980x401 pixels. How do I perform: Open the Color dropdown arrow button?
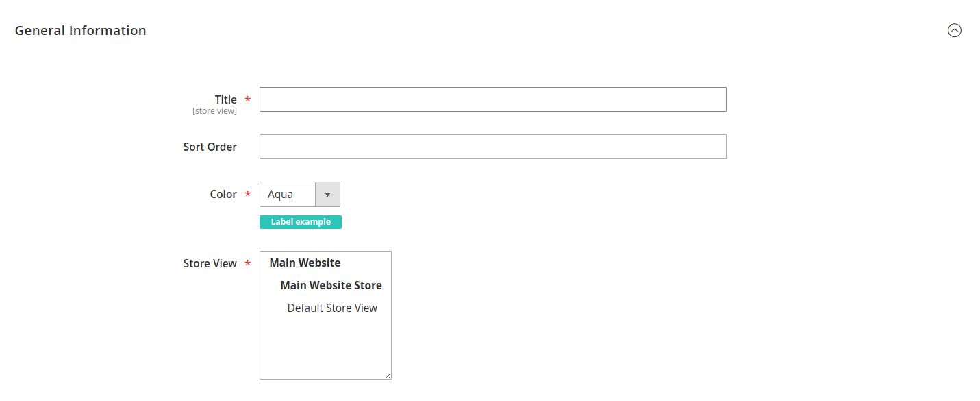coord(327,195)
